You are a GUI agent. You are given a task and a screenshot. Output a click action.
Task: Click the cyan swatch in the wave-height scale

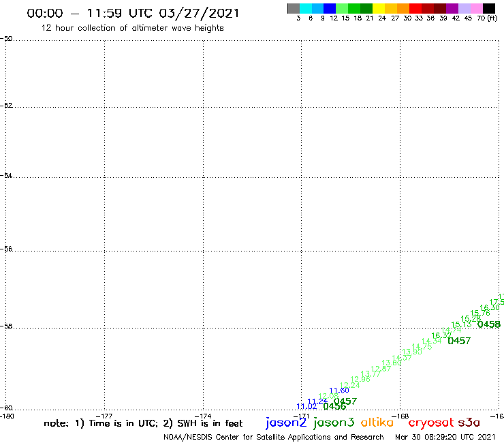tap(306, 8)
